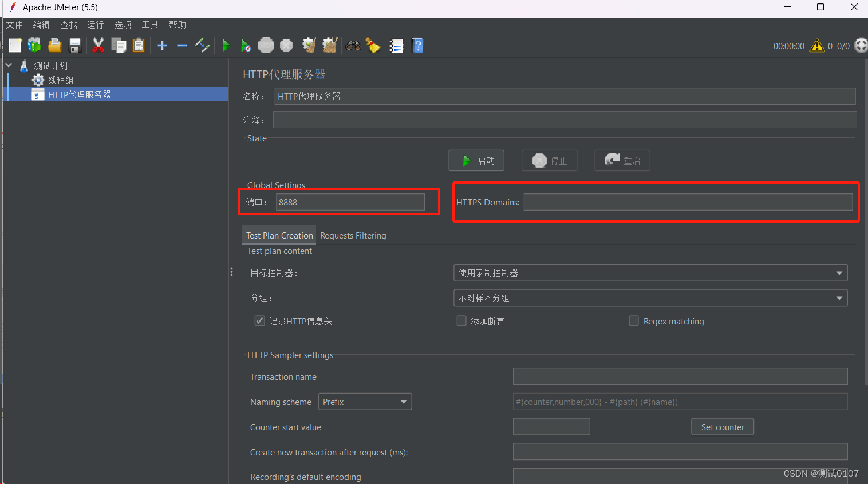The width and height of the screenshot is (868, 484).
Task: Click the yellow warning log icon
Action: tap(817, 46)
